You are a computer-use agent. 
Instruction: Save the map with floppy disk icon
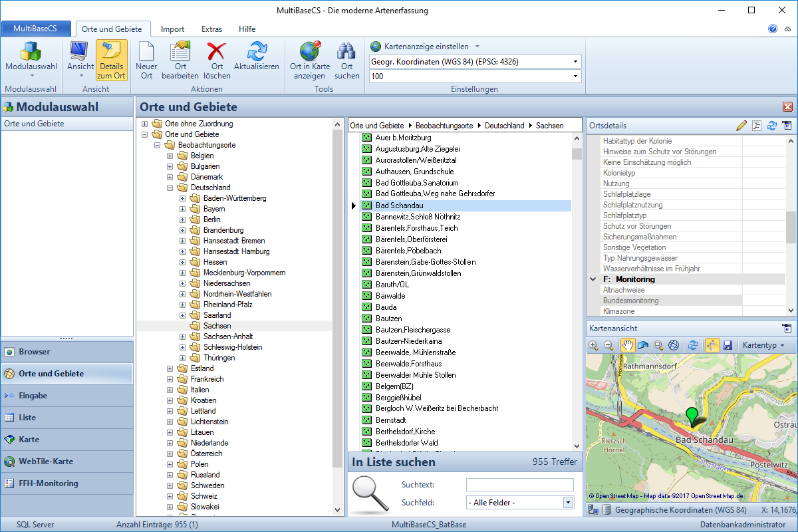[x=727, y=345]
